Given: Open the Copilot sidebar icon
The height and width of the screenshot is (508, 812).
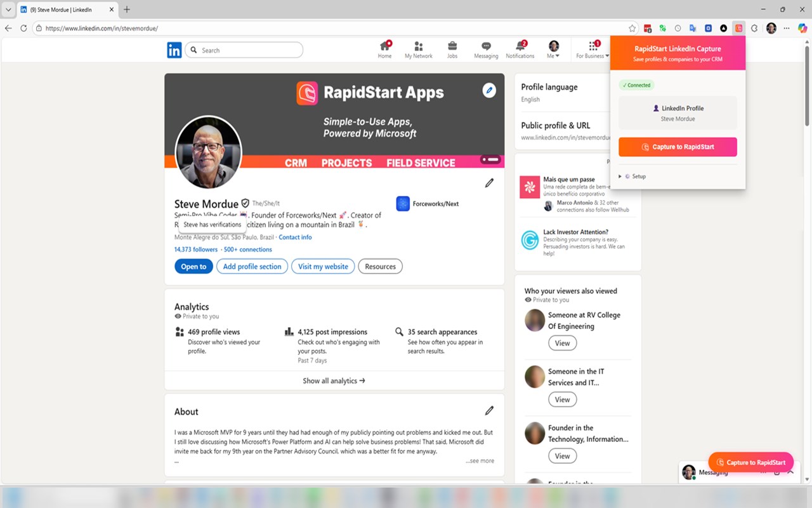Looking at the screenshot, I should (x=802, y=28).
